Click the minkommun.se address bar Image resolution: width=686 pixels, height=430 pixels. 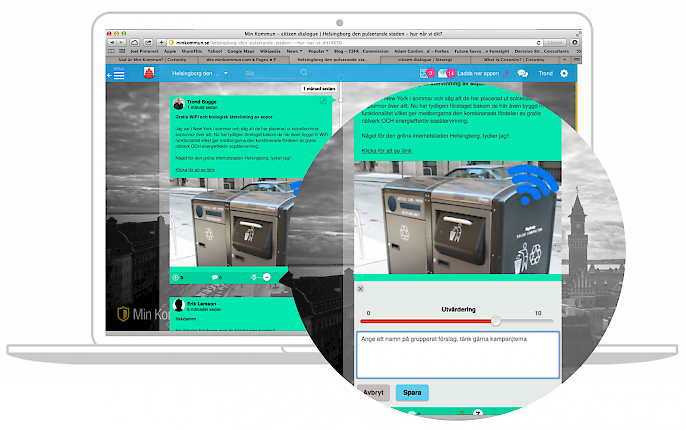pyautogui.click(x=355, y=42)
